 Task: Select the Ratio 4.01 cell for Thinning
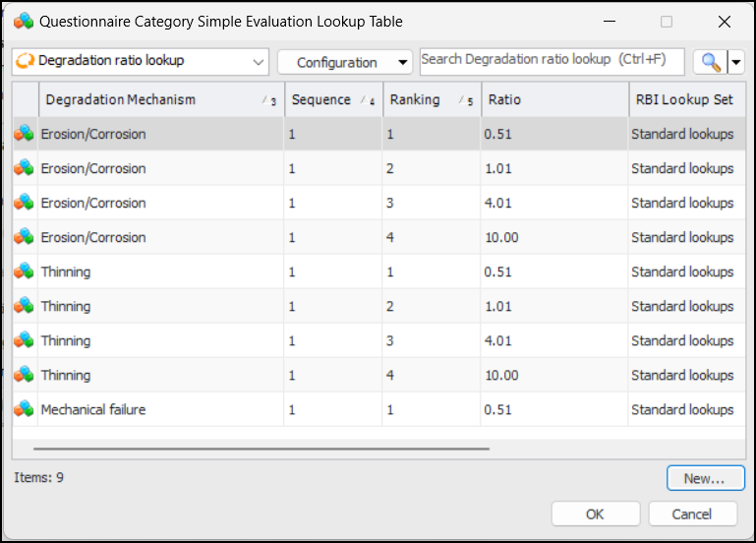552,340
